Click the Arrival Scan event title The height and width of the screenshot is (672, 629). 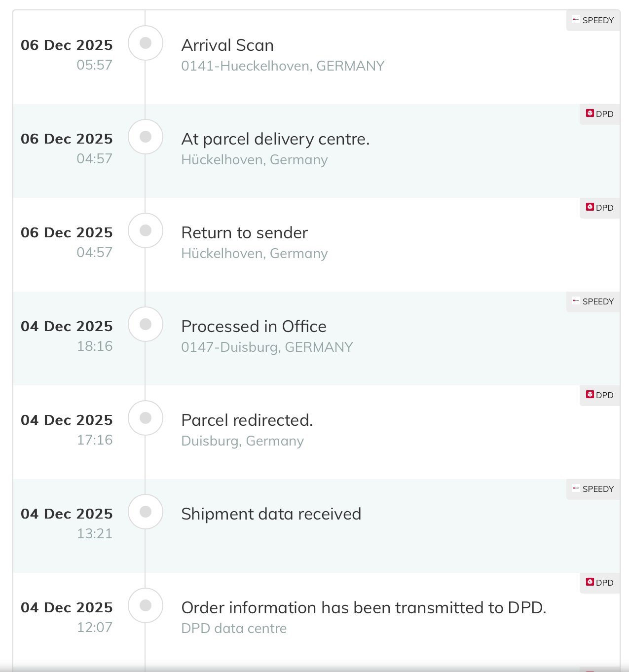pos(227,45)
